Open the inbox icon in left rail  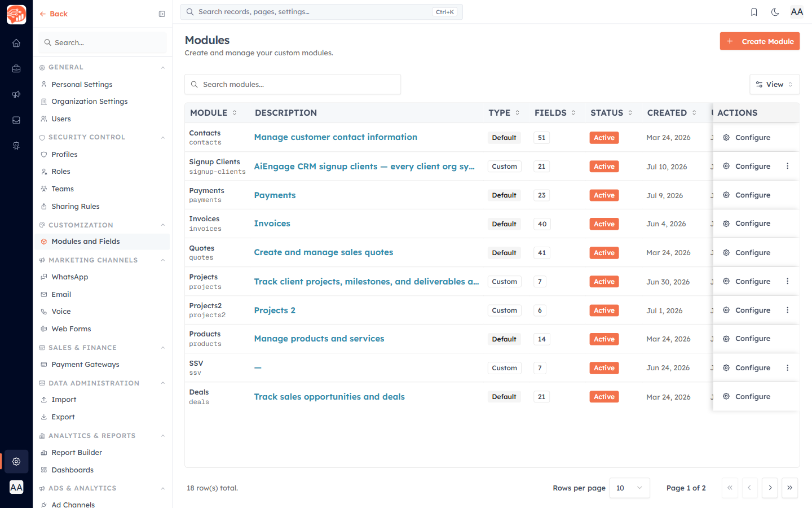[x=16, y=120]
